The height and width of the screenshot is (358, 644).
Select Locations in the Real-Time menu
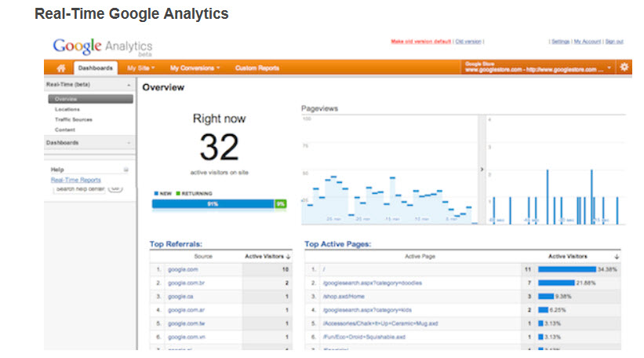coord(67,109)
